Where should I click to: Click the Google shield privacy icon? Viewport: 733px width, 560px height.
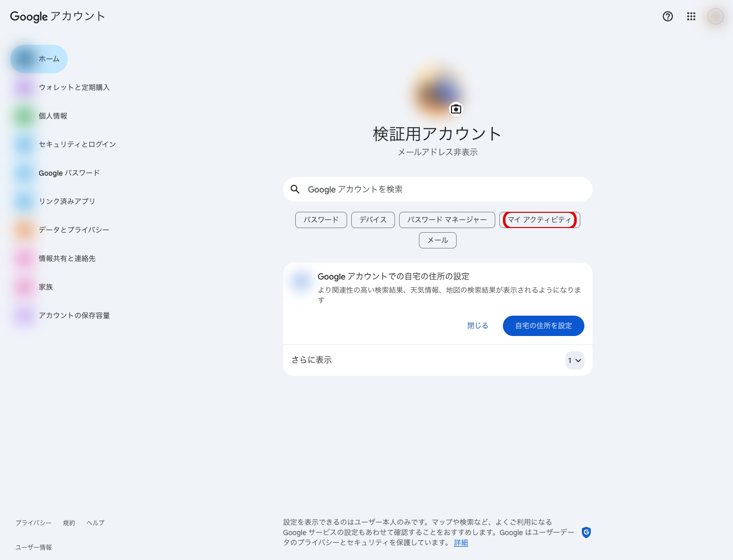tap(586, 533)
